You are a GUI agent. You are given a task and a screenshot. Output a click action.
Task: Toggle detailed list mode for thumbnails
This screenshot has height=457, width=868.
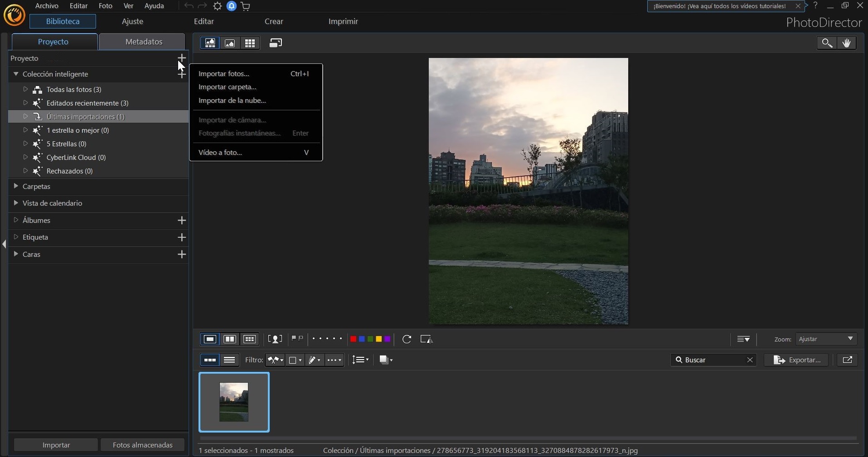point(229,360)
